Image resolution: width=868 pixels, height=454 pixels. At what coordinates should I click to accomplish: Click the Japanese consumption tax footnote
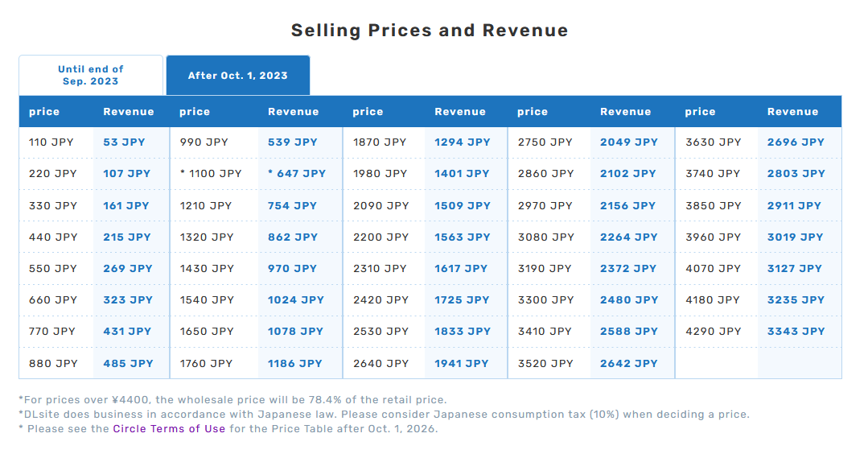[383, 415]
